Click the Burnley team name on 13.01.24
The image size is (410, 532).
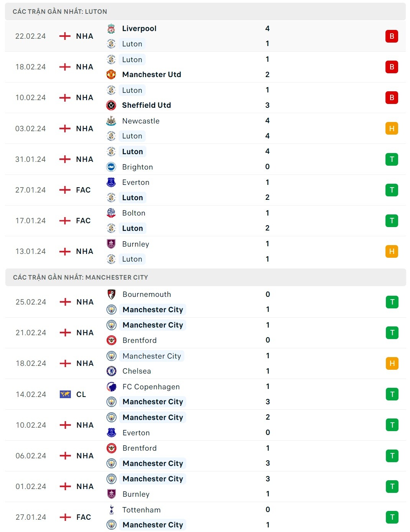pos(136,244)
